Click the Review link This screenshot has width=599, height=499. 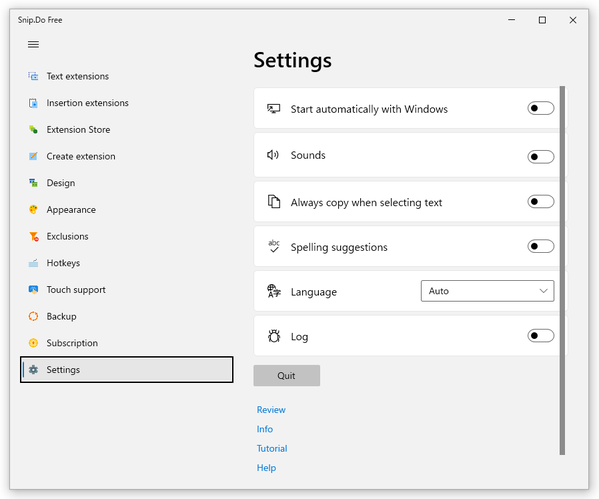pos(271,410)
